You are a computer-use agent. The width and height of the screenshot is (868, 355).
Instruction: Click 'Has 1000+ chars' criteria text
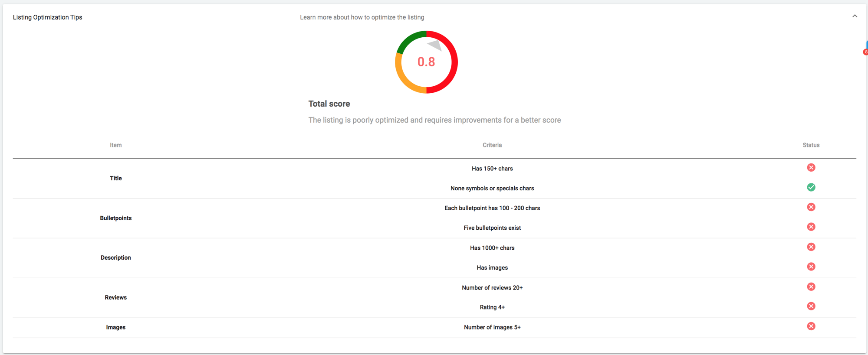pyautogui.click(x=492, y=248)
